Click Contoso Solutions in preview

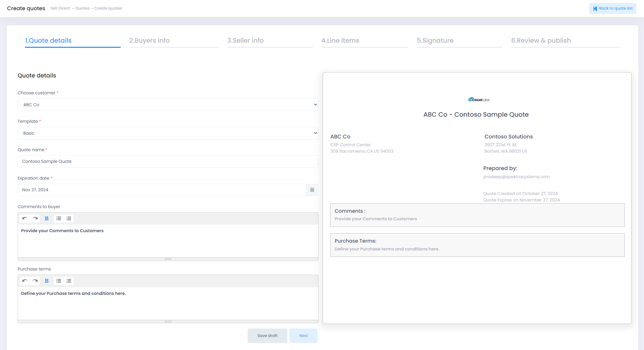[x=509, y=136]
